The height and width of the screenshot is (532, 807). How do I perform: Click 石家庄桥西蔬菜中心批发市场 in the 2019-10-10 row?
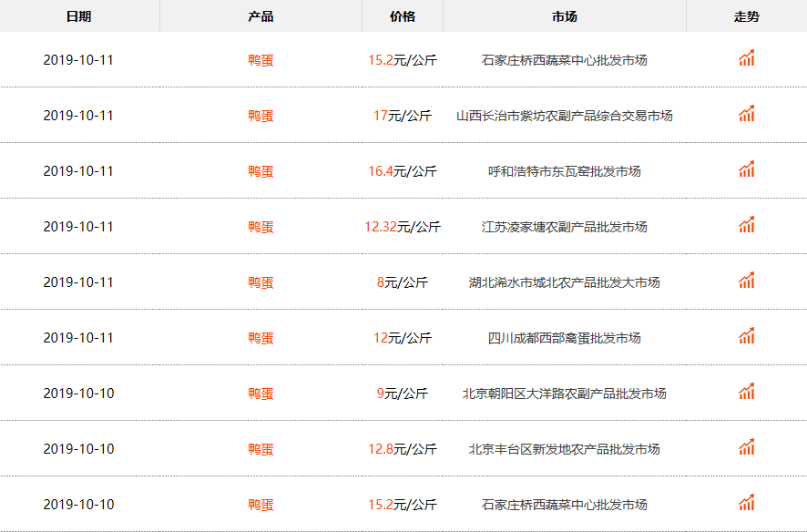coord(565,505)
